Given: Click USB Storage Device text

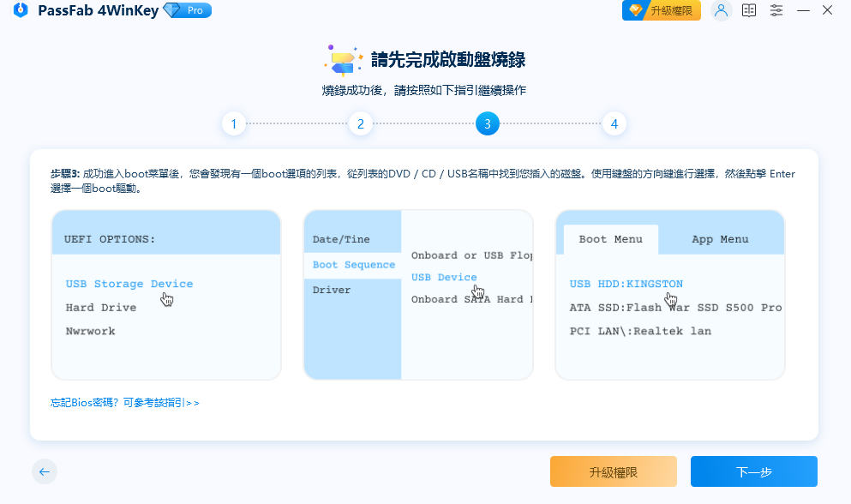Looking at the screenshot, I should [129, 284].
